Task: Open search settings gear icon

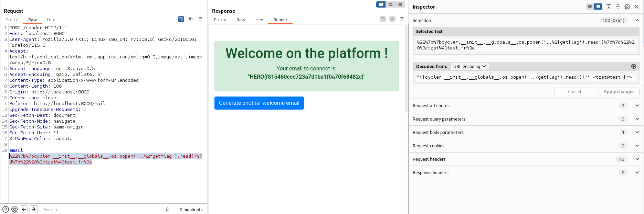Action: 14,209
